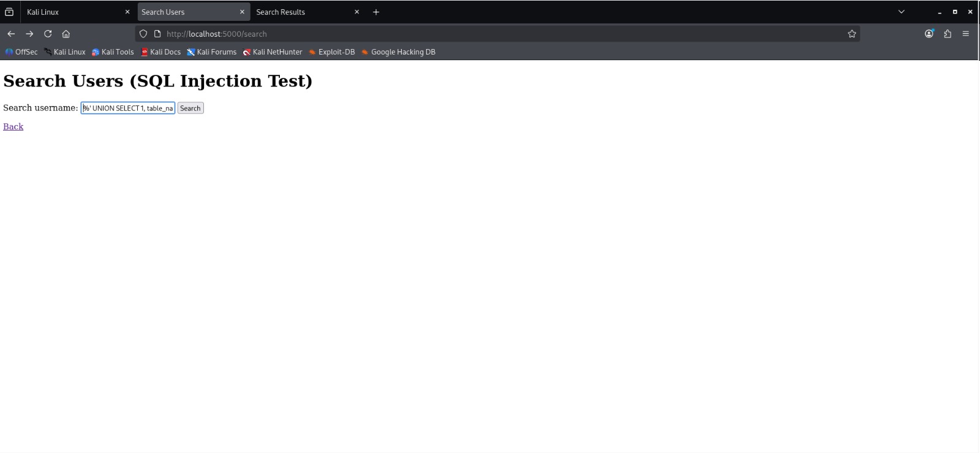Open a new tab with plus button
The image size is (980, 453).
click(376, 12)
